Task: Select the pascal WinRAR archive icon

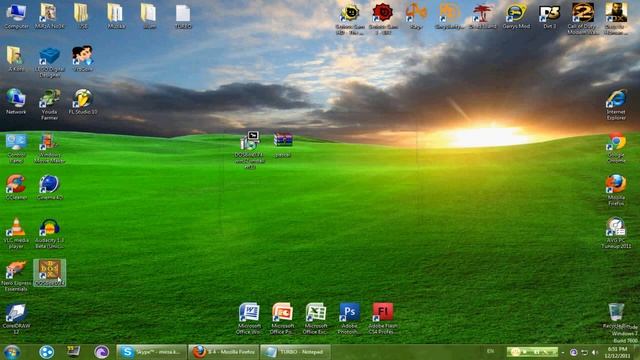Action: 283,144
